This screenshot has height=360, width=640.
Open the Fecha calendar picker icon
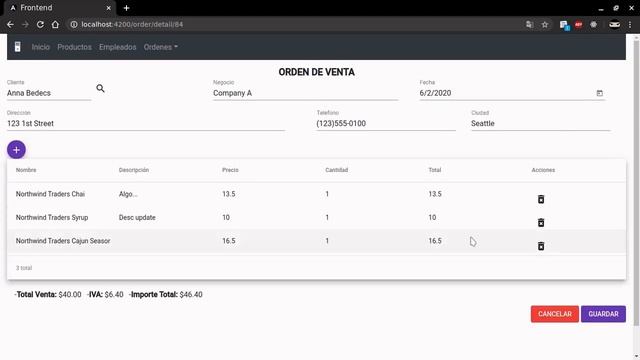pyautogui.click(x=600, y=93)
